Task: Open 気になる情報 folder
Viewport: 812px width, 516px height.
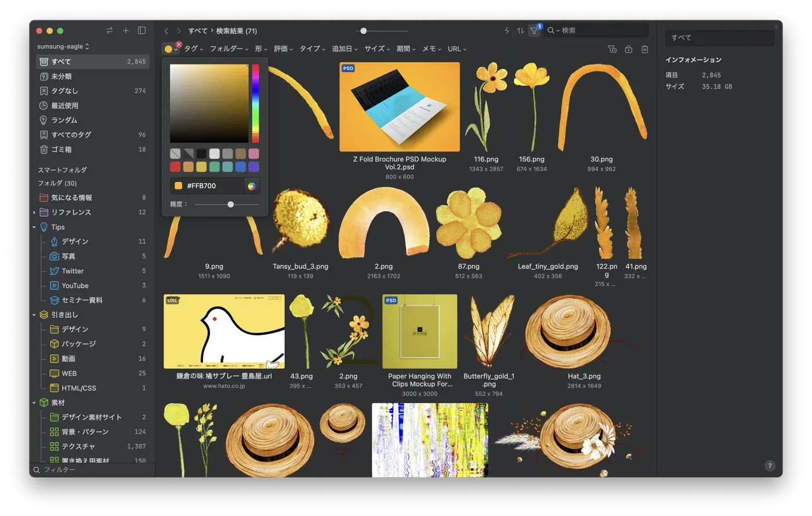Action: [93, 198]
